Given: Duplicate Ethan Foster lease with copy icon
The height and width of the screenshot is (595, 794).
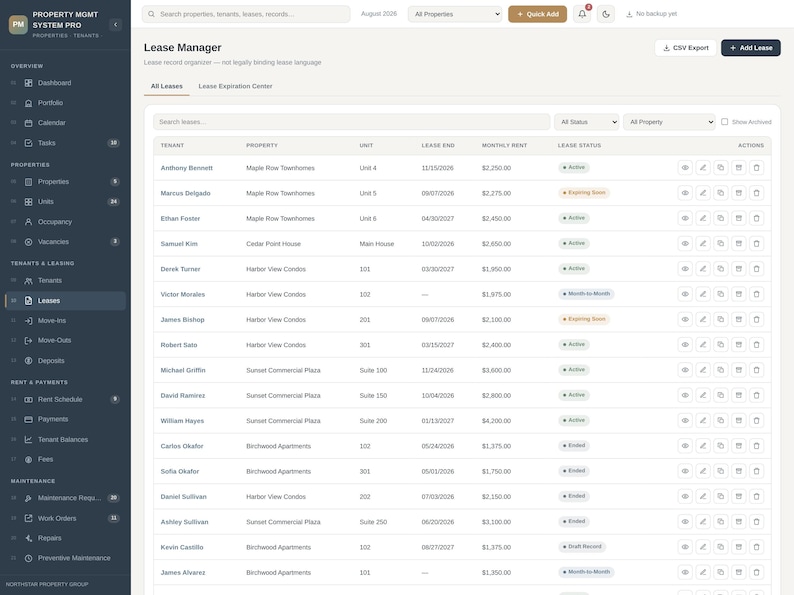Looking at the screenshot, I should pos(721,218).
